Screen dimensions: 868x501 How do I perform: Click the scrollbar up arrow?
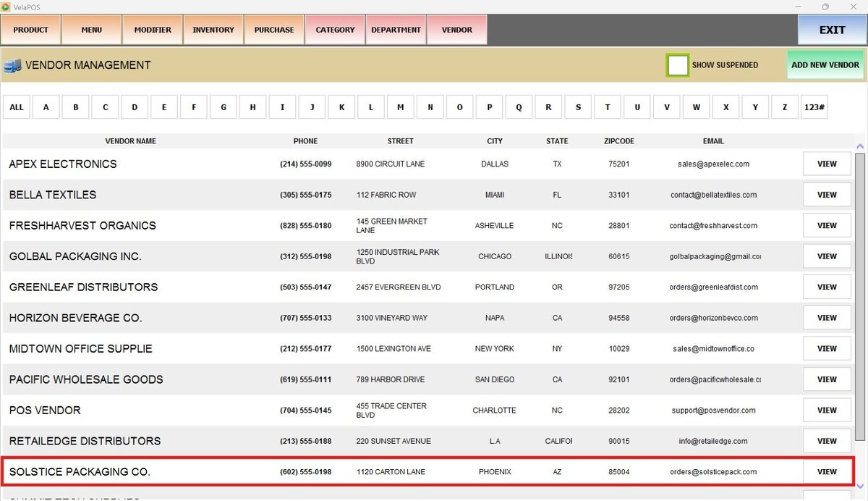coord(859,146)
